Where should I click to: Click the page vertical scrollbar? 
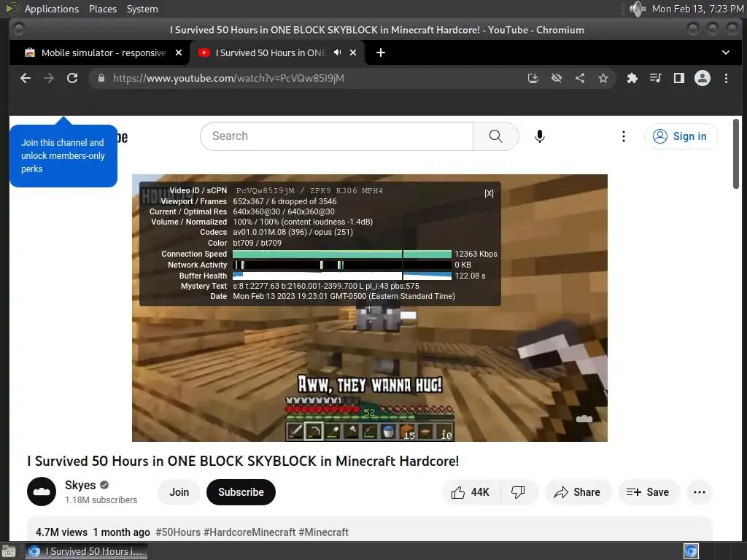[x=736, y=154]
